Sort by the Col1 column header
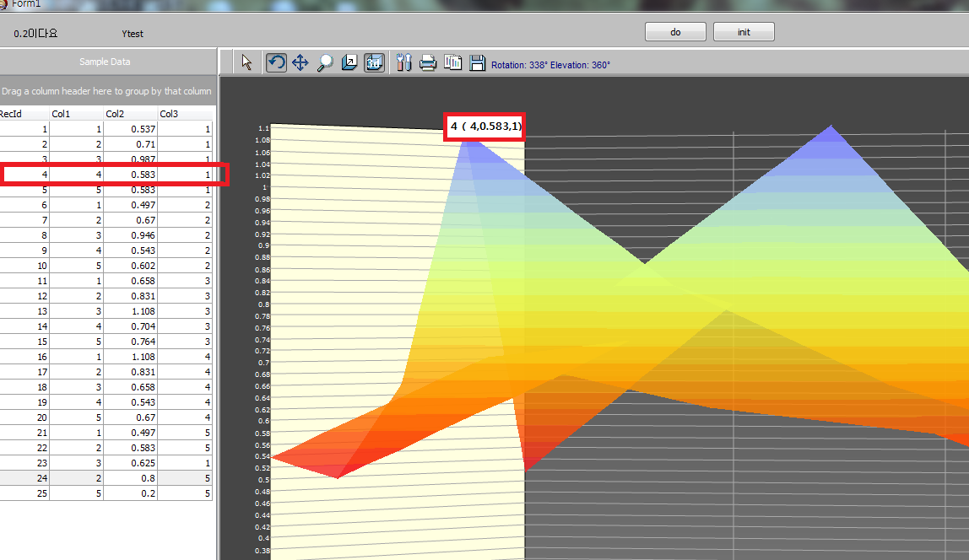969x560 pixels. click(x=76, y=114)
